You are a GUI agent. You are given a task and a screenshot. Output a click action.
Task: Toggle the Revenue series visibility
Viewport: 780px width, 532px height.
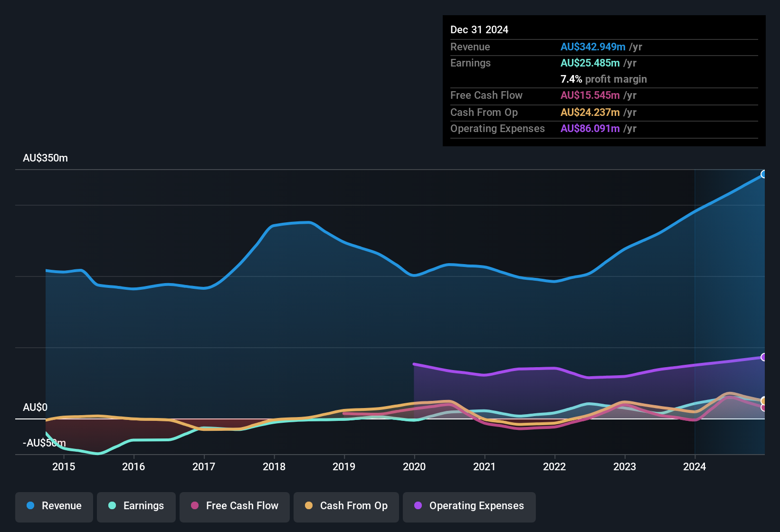click(54, 506)
